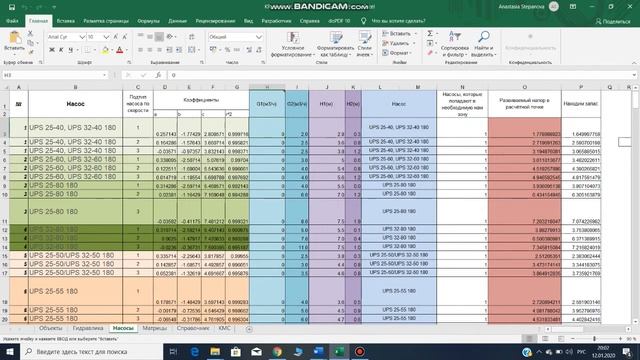Click the AutoSum sigma icon
Viewport: 640px width, 360px height.
click(430, 33)
